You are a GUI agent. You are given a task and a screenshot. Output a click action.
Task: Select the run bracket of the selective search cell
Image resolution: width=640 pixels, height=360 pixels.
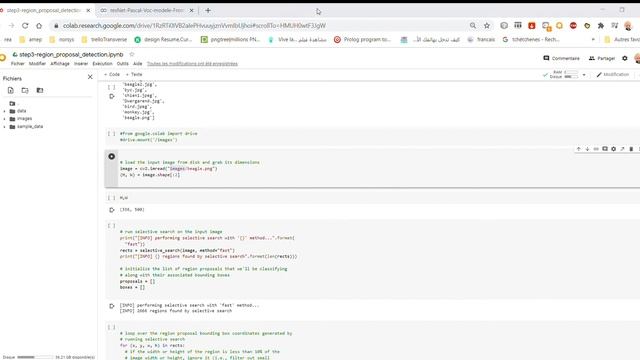(111, 226)
